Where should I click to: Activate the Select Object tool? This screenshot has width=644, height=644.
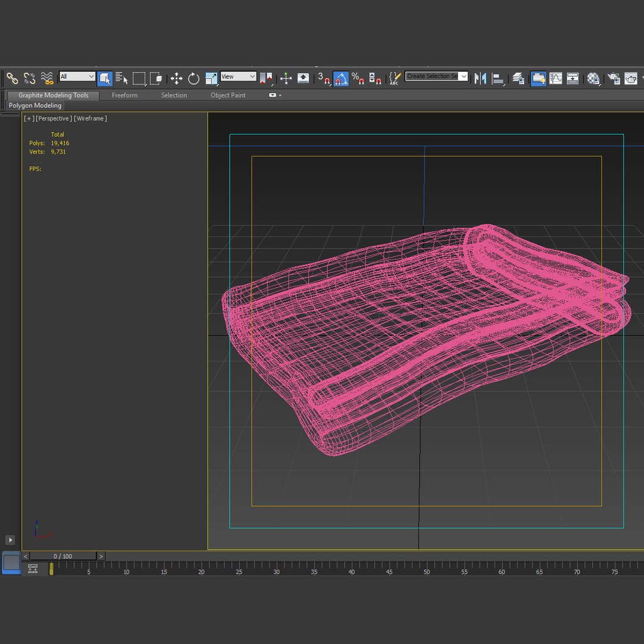pos(105,78)
